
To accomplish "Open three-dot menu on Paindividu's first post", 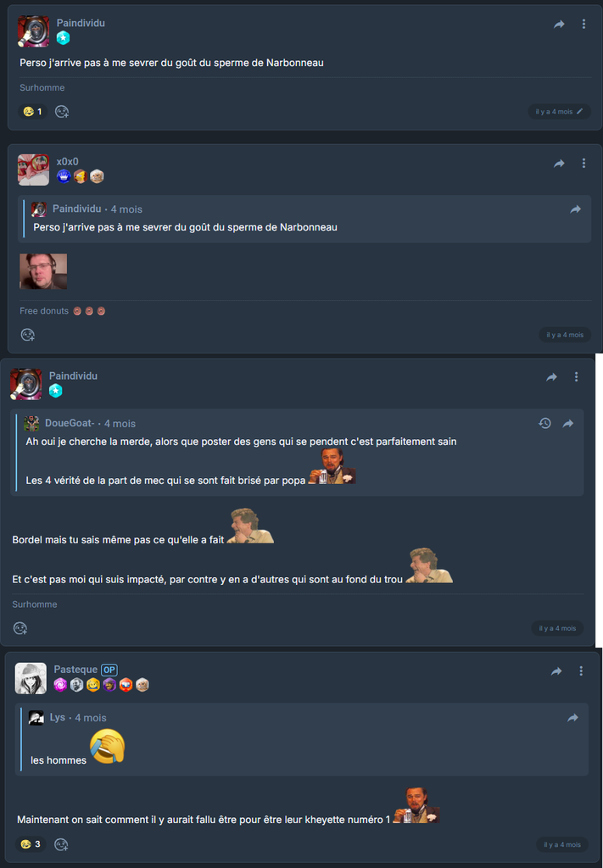I will [583, 25].
